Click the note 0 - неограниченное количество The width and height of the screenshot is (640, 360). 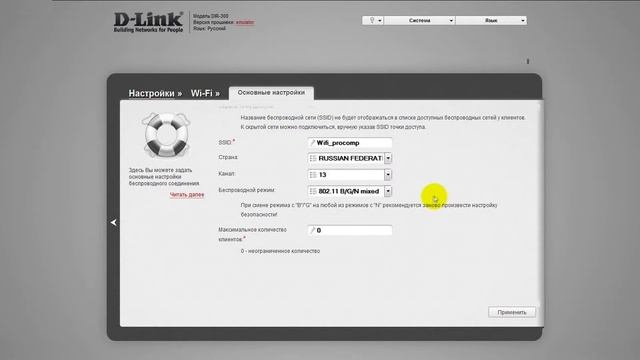[280, 251]
